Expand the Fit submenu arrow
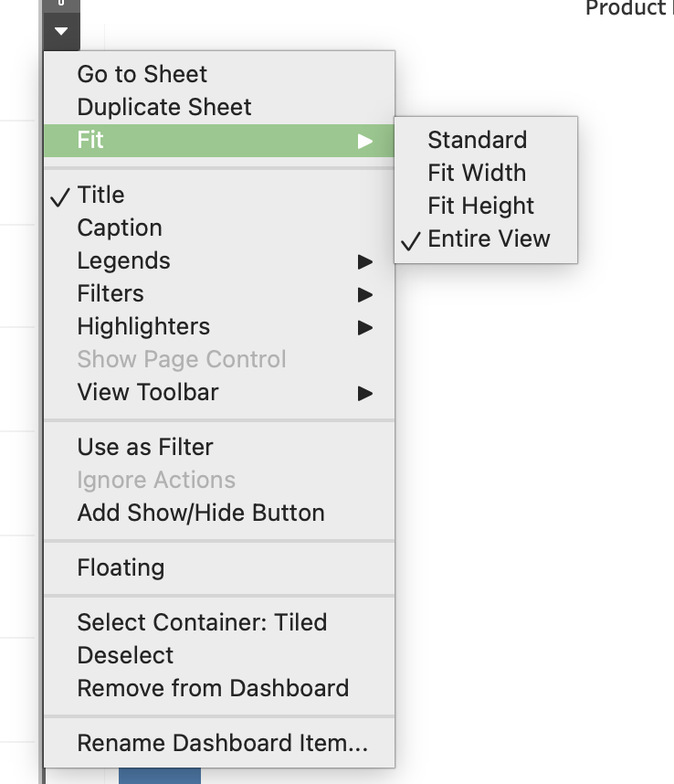Image resolution: width=674 pixels, height=784 pixels. tap(365, 141)
